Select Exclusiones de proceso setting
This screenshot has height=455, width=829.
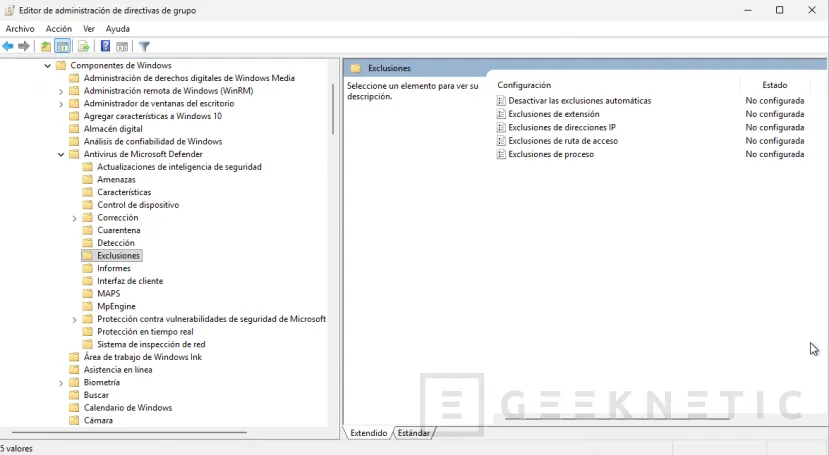[551, 154]
